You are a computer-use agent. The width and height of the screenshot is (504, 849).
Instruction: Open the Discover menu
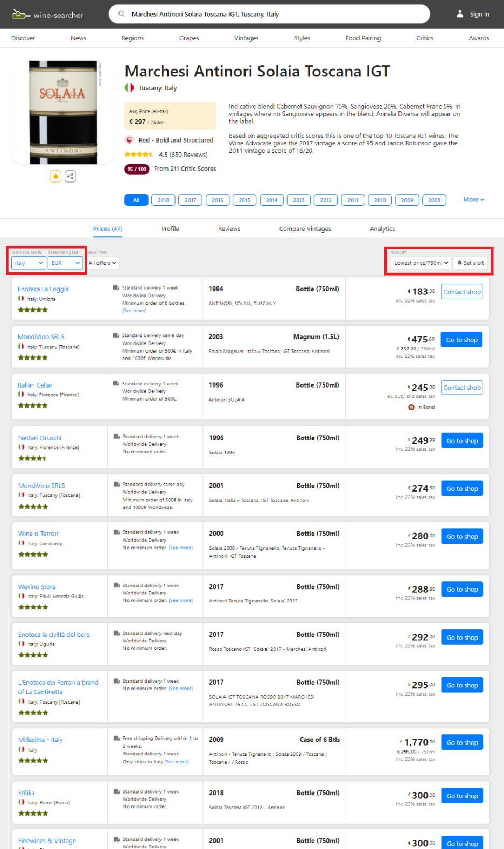click(23, 38)
